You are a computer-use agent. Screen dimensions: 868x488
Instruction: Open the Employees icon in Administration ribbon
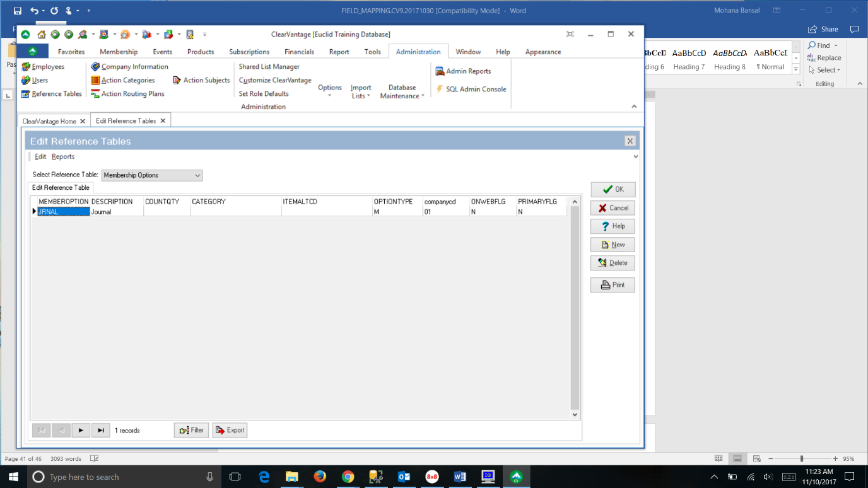[x=26, y=66]
